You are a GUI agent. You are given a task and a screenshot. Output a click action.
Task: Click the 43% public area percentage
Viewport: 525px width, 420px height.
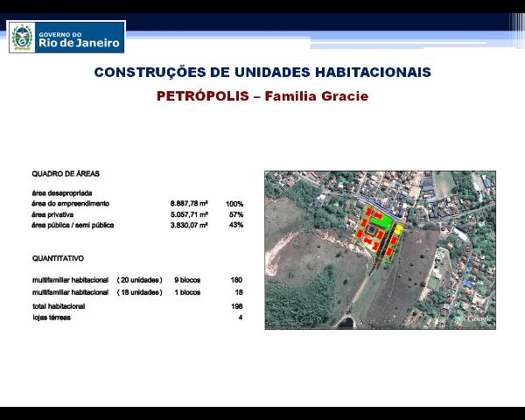click(x=234, y=225)
